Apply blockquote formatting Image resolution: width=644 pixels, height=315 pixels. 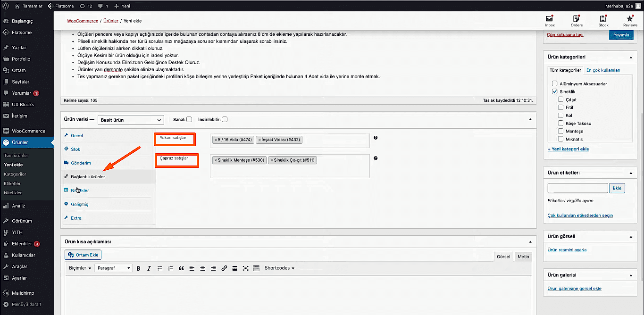(181, 268)
